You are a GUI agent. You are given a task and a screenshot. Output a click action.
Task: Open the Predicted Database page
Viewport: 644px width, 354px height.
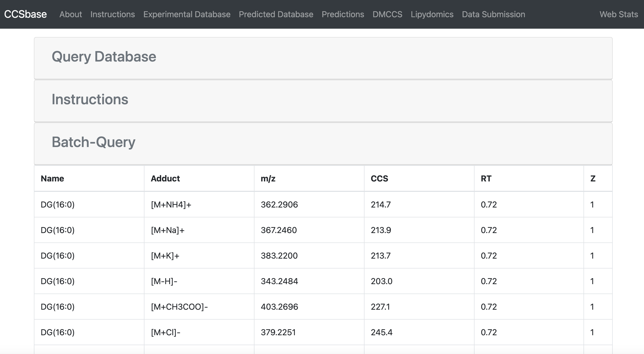click(276, 14)
